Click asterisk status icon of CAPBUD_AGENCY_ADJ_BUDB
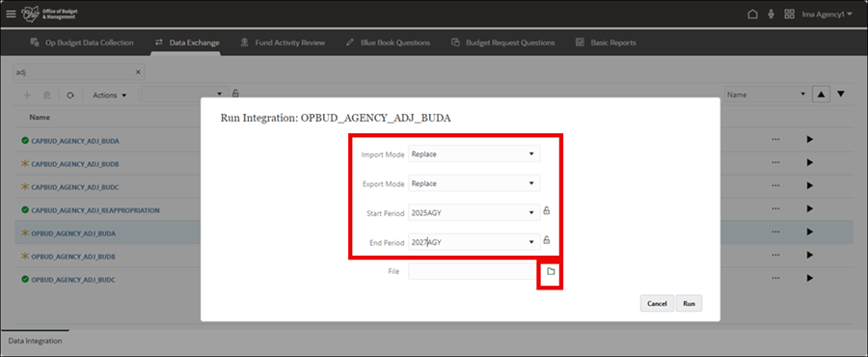The width and height of the screenshot is (868, 357). pyautogui.click(x=25, y=164)
